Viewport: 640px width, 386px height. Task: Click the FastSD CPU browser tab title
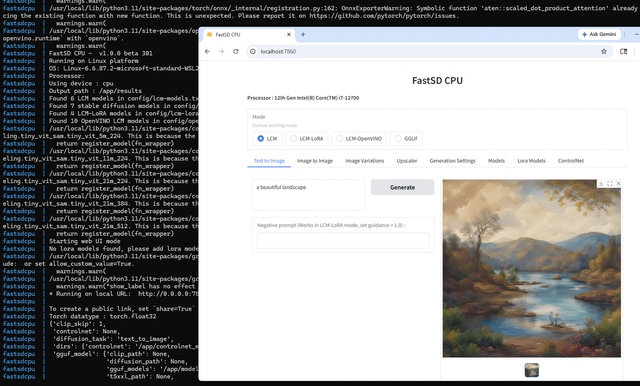coord(228,35)
